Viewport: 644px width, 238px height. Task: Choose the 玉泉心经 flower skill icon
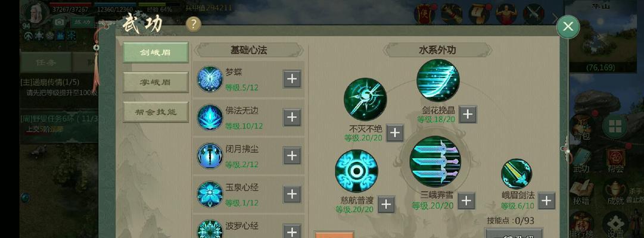tap(210, 194)
